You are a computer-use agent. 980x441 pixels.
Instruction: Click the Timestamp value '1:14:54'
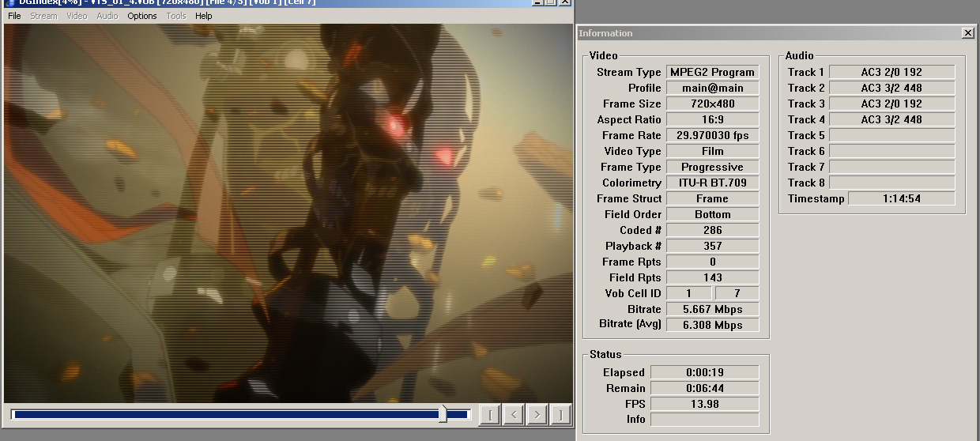tap(902, 198)
